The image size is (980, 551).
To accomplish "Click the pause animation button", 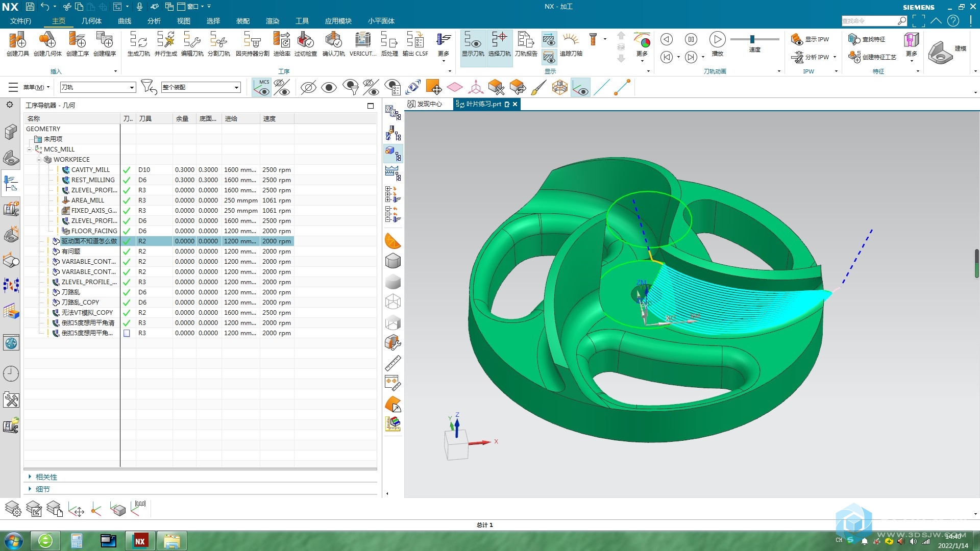I will [x=691, y=39].
